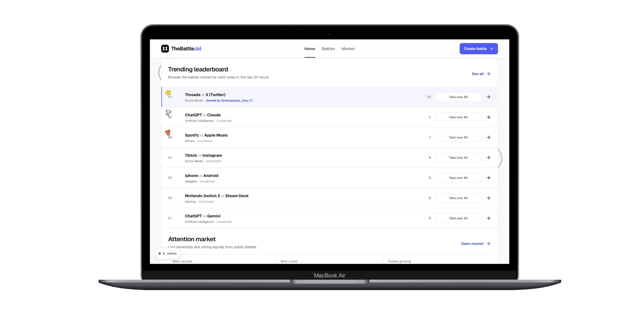
Task: Open the arrow for Spotify vs Apple Music
Action: point(488,137)
